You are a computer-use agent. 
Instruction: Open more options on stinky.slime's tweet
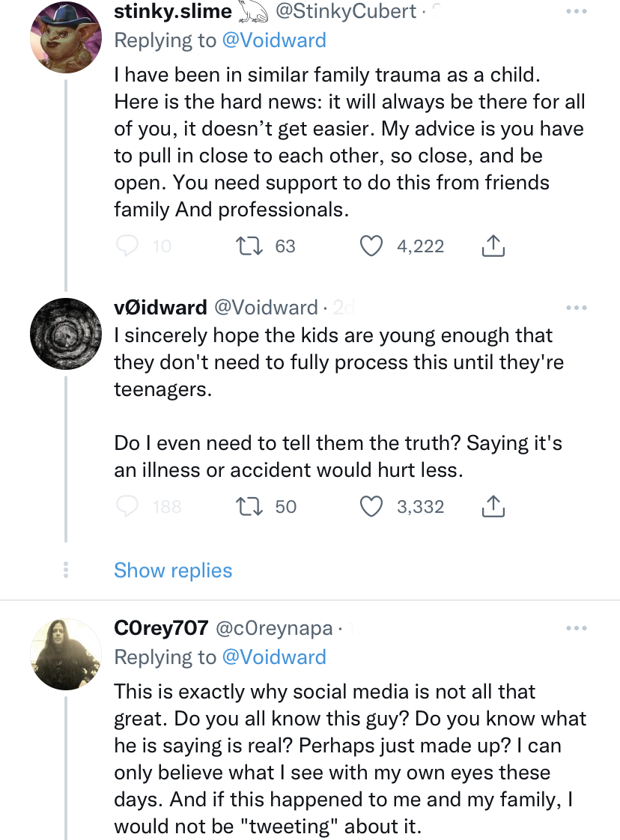point(577,12)
